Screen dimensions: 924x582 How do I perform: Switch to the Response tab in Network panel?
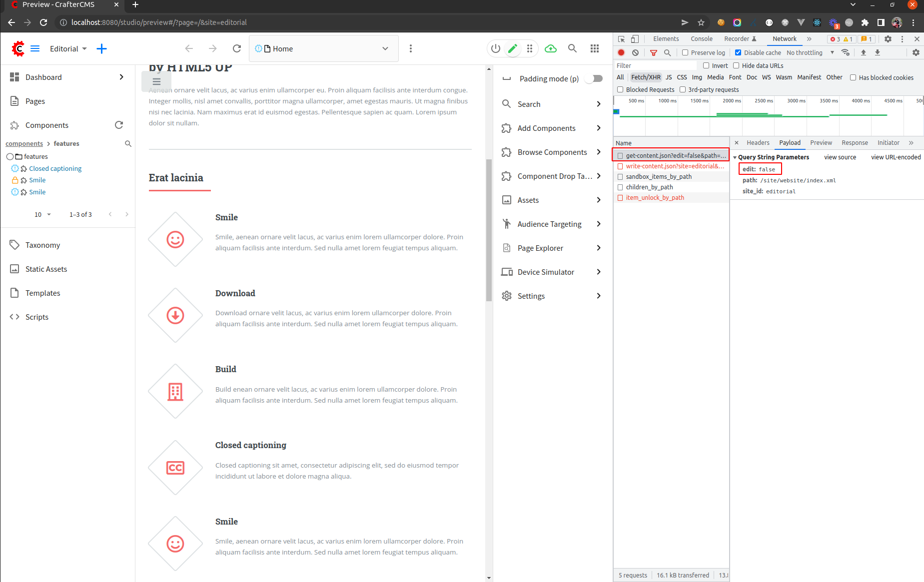coord(855,142)
